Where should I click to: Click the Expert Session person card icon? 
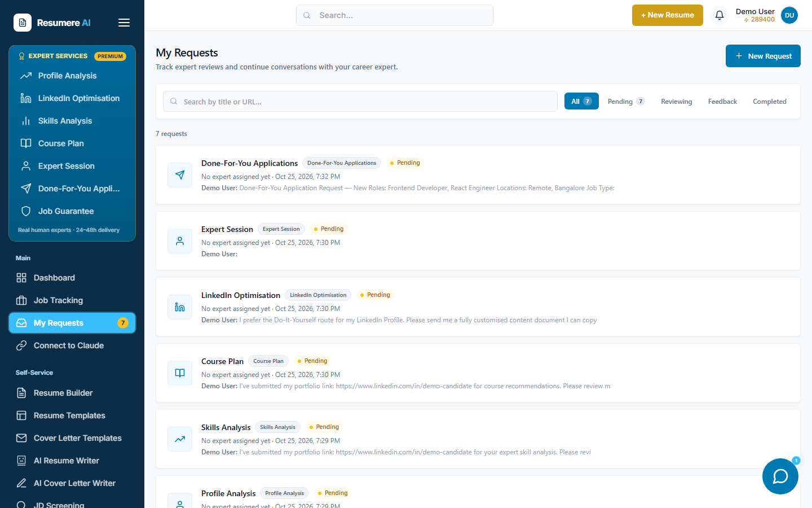[x=180, y=241]
